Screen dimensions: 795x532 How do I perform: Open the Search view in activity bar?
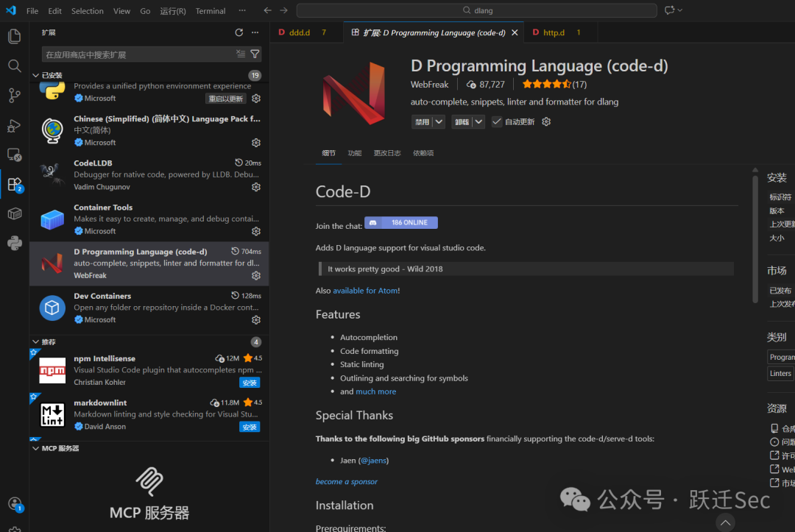point(14,66)
